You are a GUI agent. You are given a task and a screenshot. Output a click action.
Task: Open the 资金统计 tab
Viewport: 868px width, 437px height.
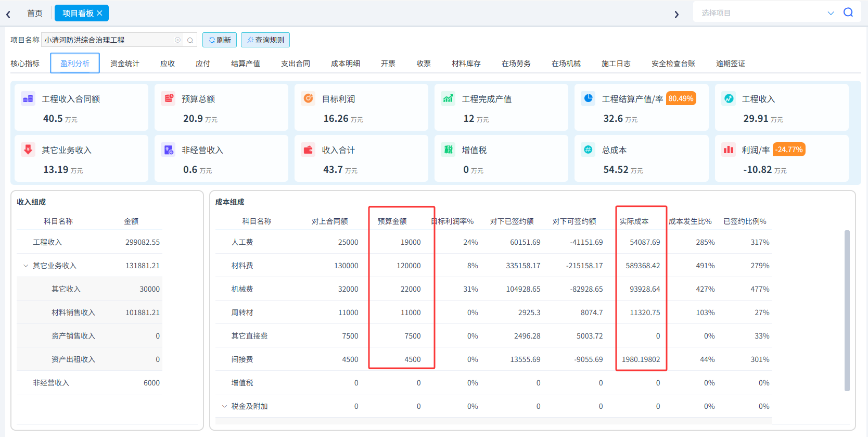(125, 64)
